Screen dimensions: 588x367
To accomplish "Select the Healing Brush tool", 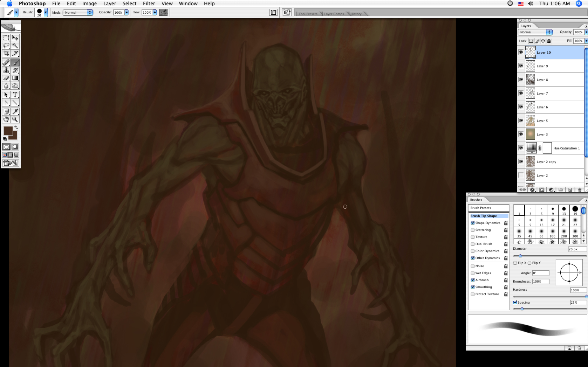I will (6, 63).
